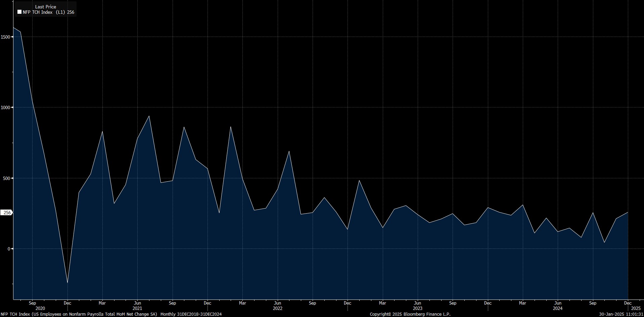Click the Jun 2024 tick label on the x-axis
Image resolution: width=644 pixels, height=317 pixels.
[x=558, y=303]
